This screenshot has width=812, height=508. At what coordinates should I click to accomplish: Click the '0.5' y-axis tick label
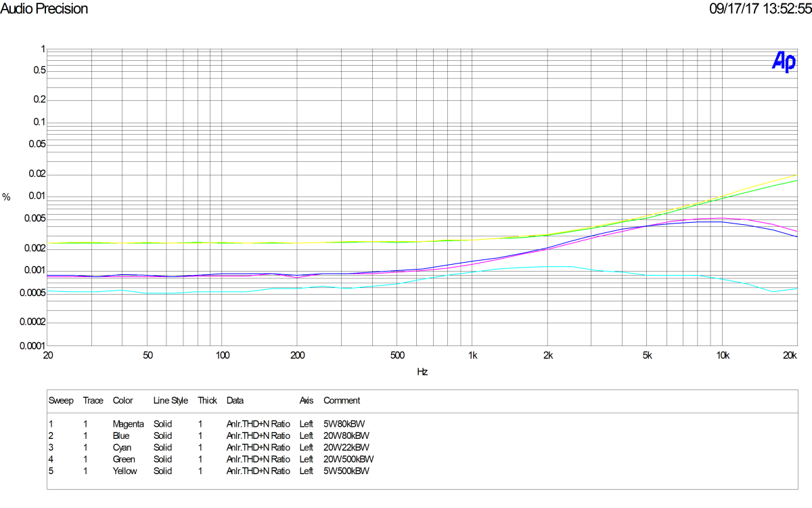pyautogui.click(x=39, y=70)
